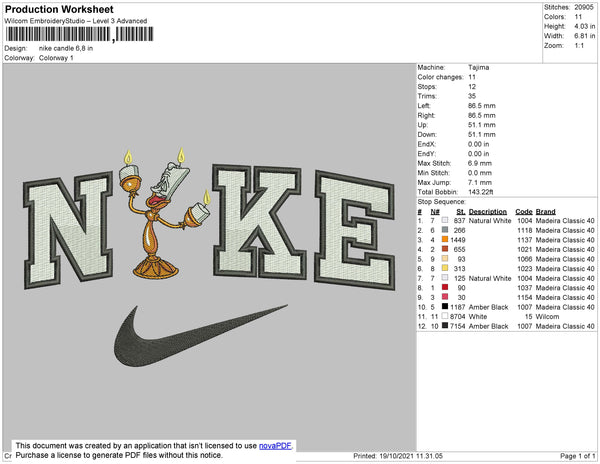Select the Zoom value 1:1
The width and height of the screenshot is (600, 464).
click(579, 46)
